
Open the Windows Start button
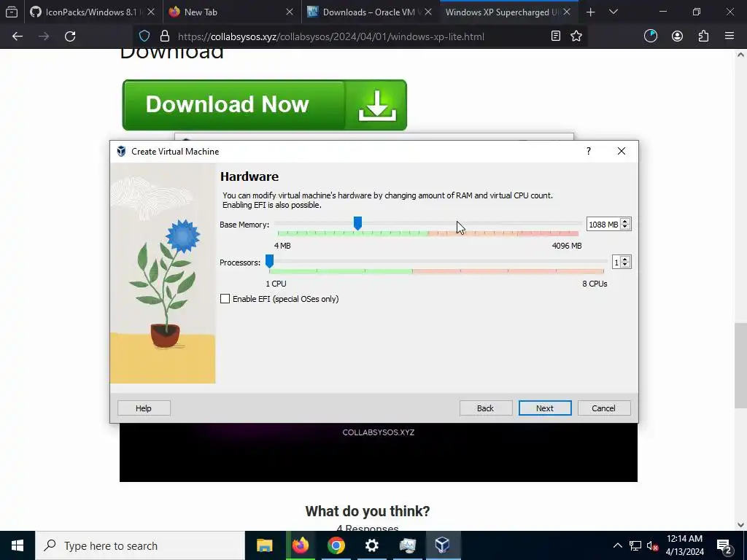(18, 545)
